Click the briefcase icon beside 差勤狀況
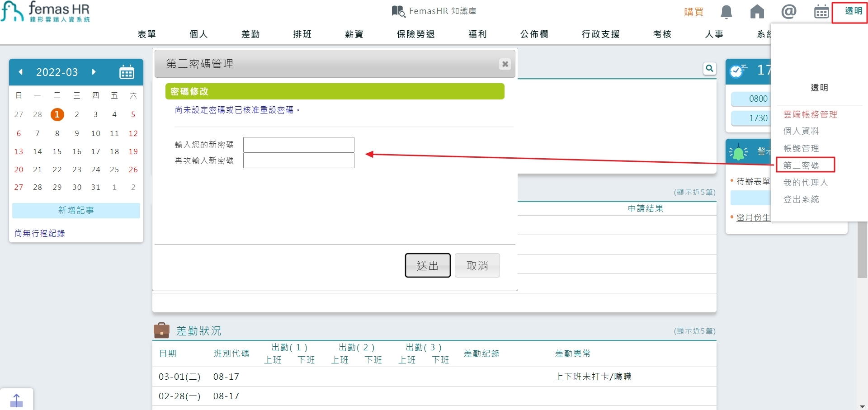868x410 pixels. [x=163, y=330]
